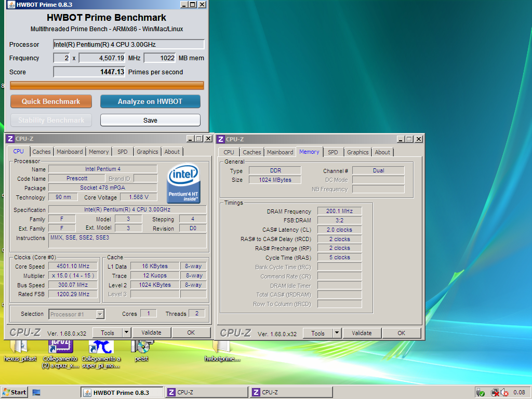Click the security shield tray icon
This screenshot has width=532, height=399.
pyautogui.click(x=480, y=393)
